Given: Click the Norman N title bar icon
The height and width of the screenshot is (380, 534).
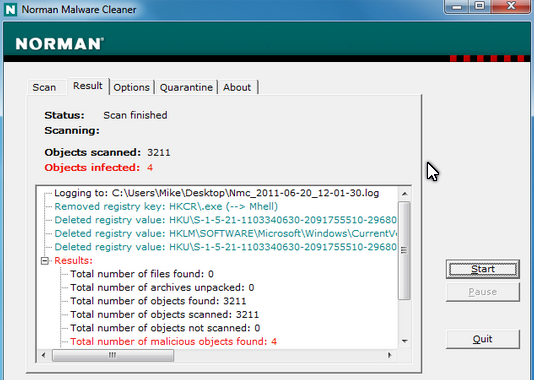Looking at the screenshot, I should [x=10, y=10].
